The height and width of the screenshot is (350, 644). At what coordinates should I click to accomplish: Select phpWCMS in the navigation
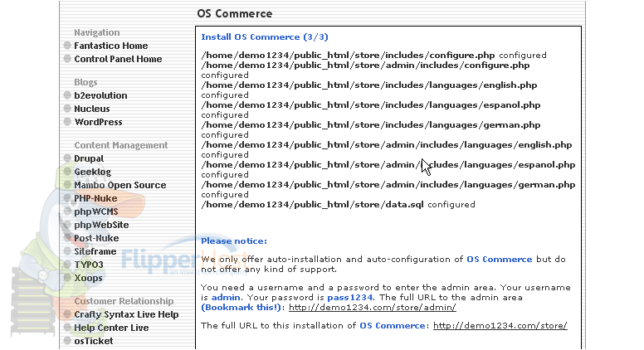point(96,211)
